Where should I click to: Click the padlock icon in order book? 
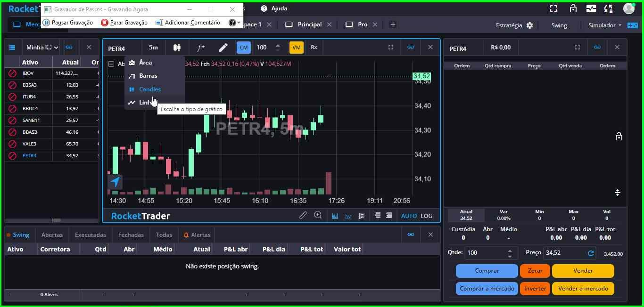[619, 137]
